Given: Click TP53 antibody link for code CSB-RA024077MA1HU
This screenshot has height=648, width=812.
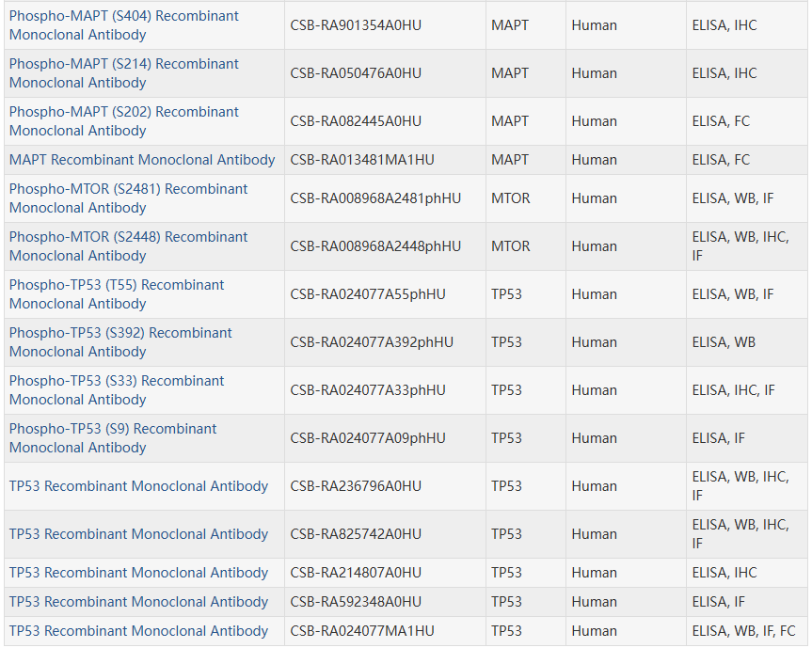Looking at the screenshot, I should point(138,631).
